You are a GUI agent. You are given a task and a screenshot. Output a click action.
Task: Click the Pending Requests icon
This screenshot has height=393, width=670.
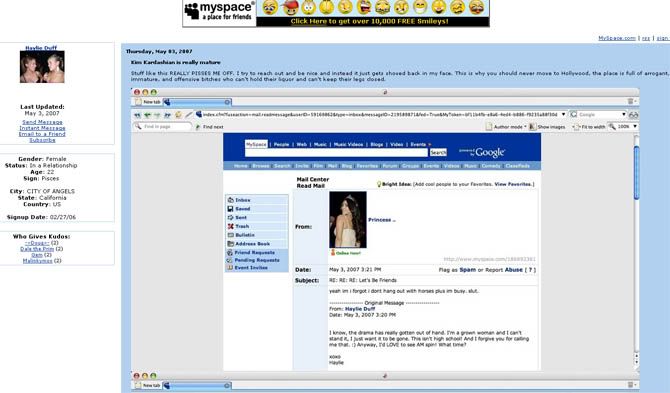click(x=229, y=260)
